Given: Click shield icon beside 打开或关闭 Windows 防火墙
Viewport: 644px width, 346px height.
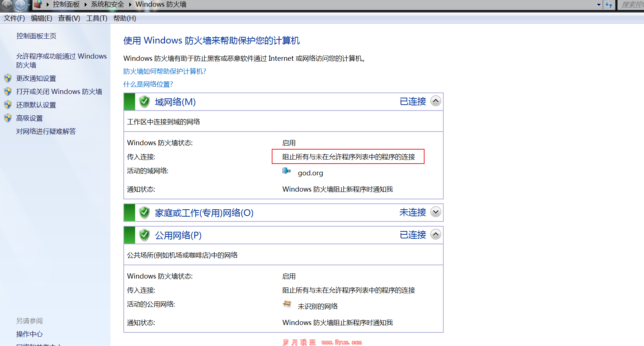Looking at the screenshot, I should 8,91.
